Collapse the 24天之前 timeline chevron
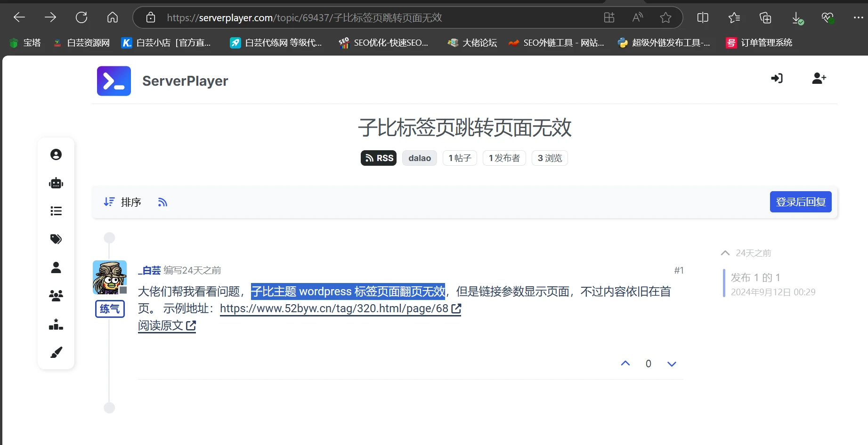The image size is (868, 445). click(725, 253)
